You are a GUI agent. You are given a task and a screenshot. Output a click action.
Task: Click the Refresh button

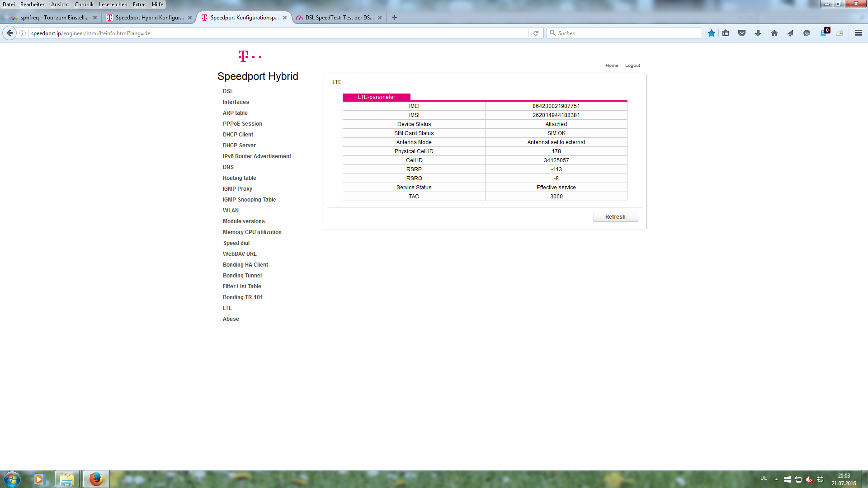tap(615, 217)
